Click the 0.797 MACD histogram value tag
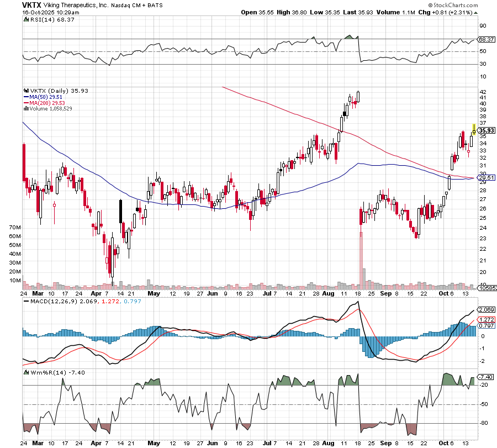Screen dimensions: 497x448 click(x=485, y=326)
